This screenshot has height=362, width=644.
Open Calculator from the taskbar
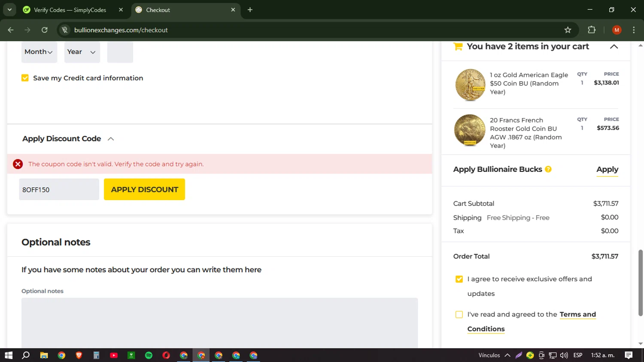tap(96, 355)
